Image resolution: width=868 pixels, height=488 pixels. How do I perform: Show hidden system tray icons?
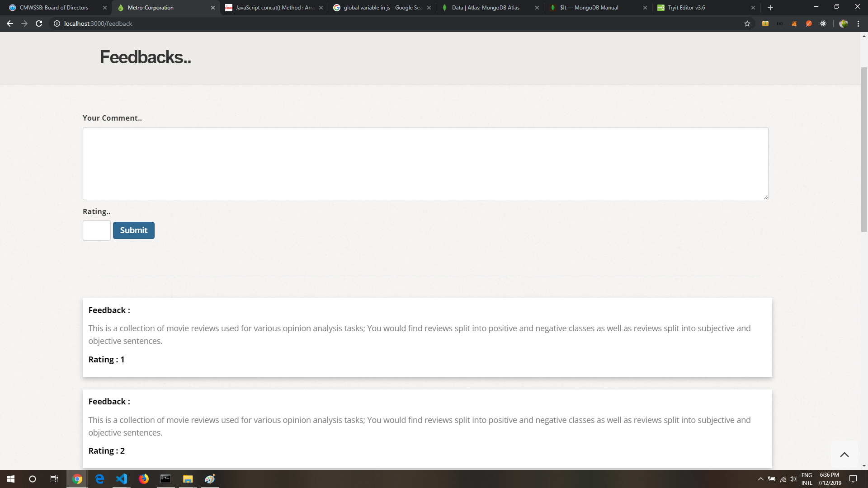(760, 479)
